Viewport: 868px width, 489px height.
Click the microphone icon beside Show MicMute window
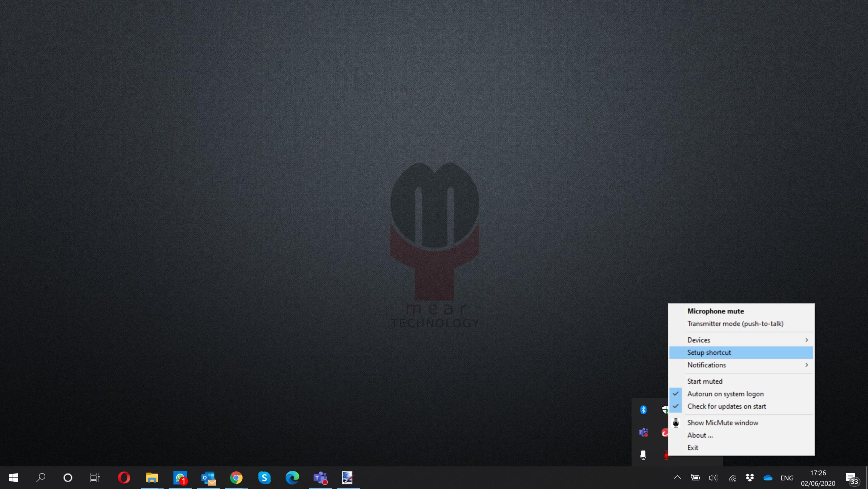(676, 423)
